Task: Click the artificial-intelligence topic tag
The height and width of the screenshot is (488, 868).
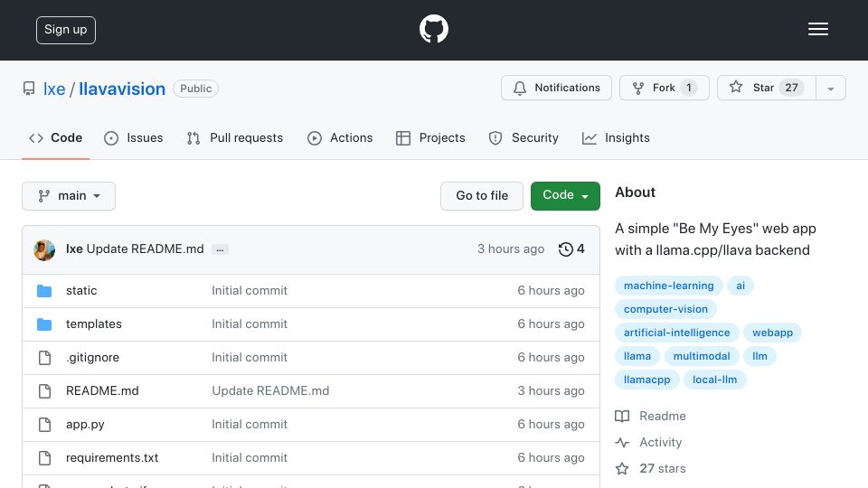Action: pyautogui.click(x=677, y=333)
